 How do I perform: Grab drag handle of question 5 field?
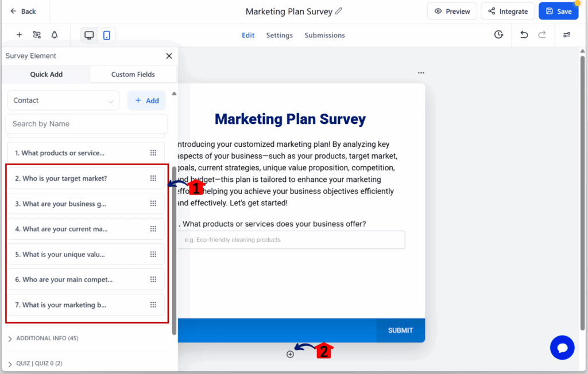pyautogui.click(x=153, y=254)
